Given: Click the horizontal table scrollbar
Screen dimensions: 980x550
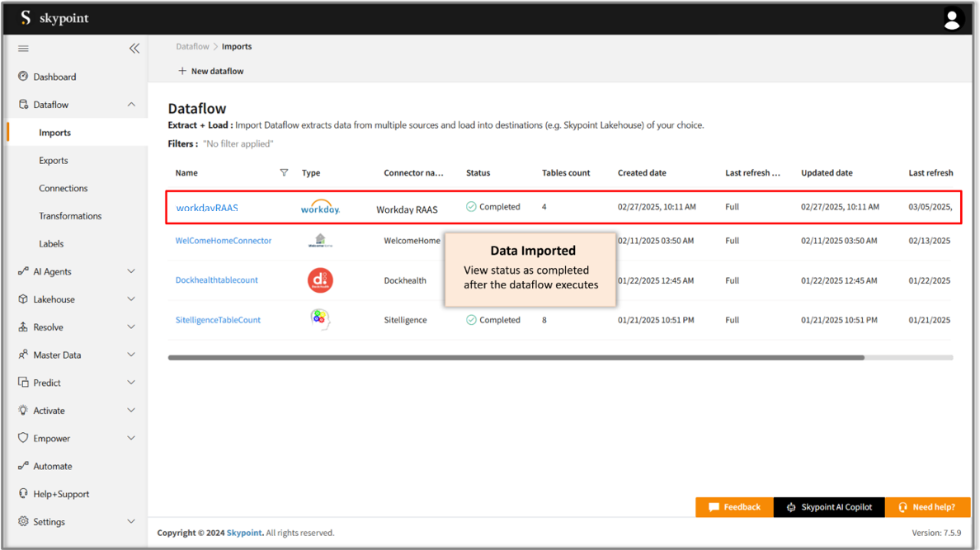Looking at the screenshot, I should pos(516,358).
